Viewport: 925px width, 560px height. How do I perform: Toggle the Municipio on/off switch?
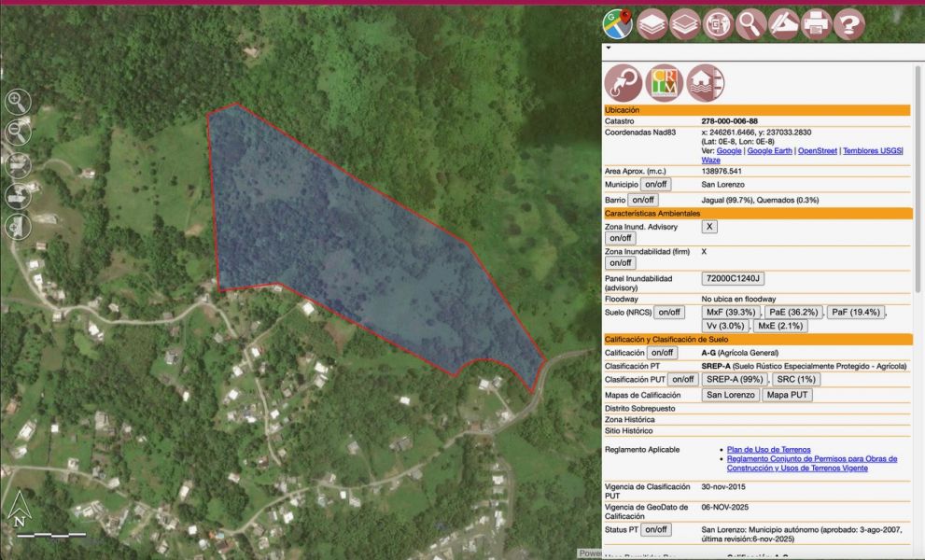click(x=654, y=184)
